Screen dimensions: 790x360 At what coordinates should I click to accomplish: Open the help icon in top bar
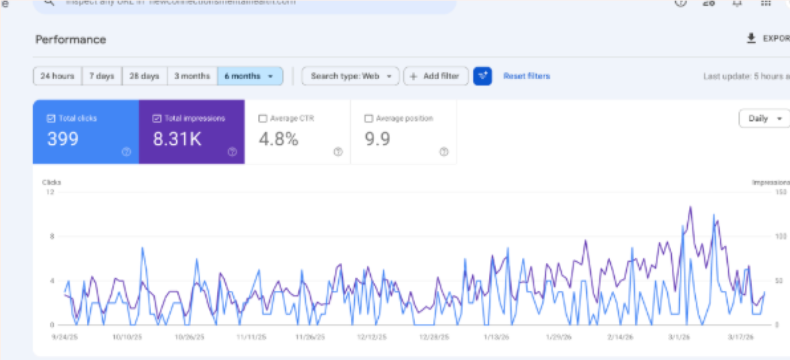coord(681,3)
